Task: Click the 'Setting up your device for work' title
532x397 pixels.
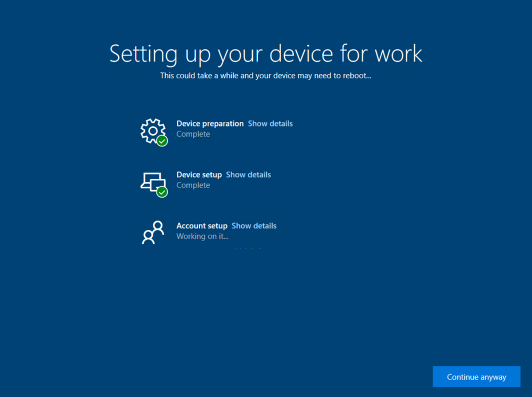Action: click(x=266, y=54)
